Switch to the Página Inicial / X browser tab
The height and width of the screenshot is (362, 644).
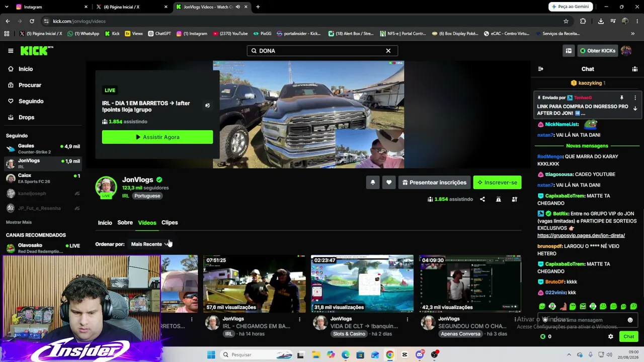click(131, 7)
